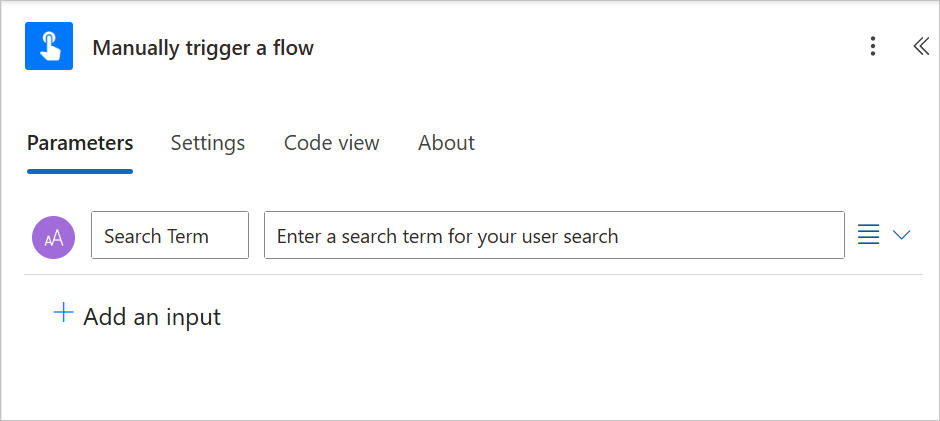This screenshot has height=421, width=940.
Task: Expand the blue down chevron on the Search Term row
Action: (x=902, y=234)
